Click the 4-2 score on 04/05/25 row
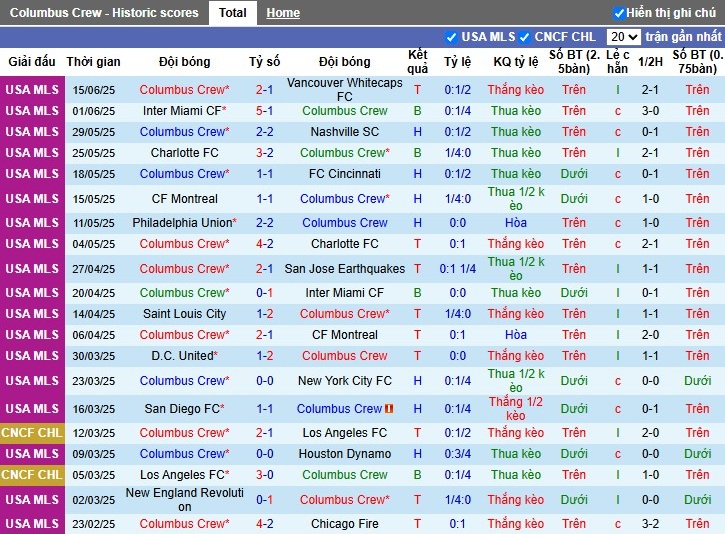 264,244
